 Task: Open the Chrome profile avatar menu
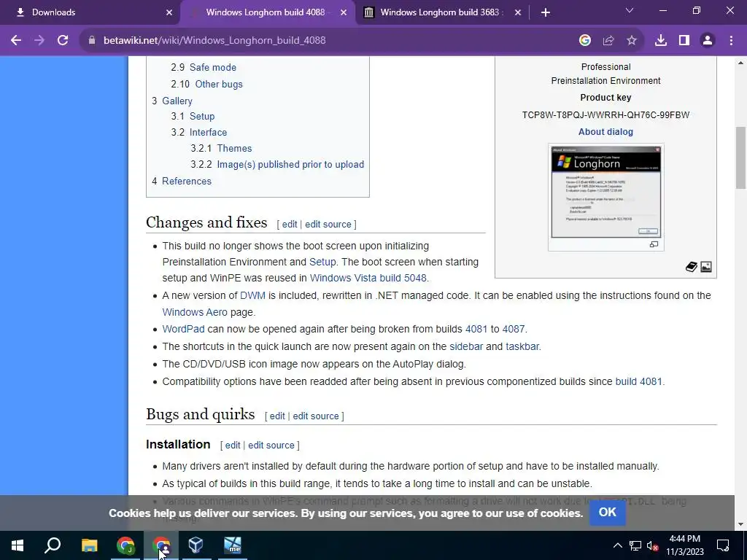point(708,41)
